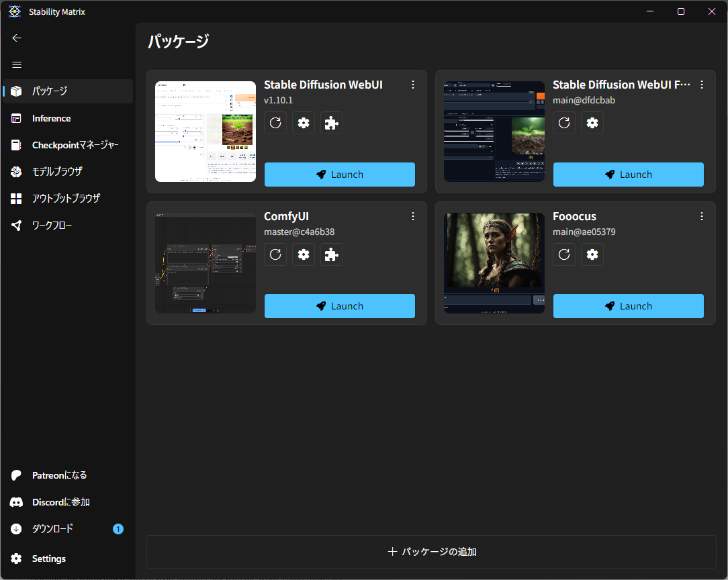This screenshot has width=728, height=580.
Task: Open launch options gear for Stable Diffusion WebUI
Action: 304,123
